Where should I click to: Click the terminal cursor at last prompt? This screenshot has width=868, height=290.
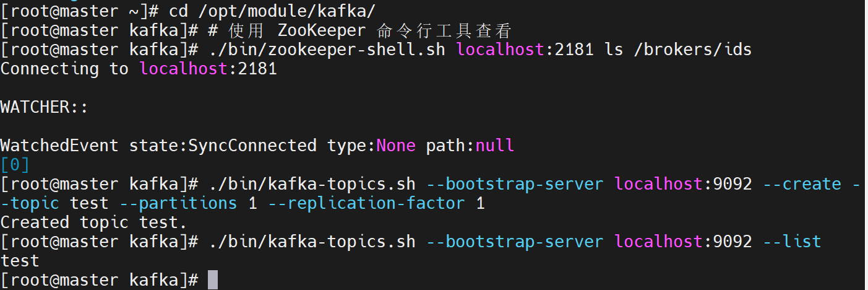tap(213, 280)
